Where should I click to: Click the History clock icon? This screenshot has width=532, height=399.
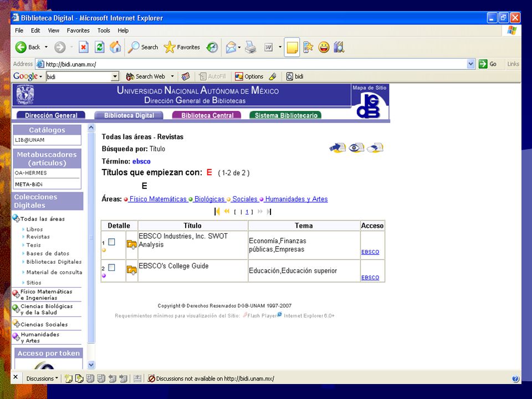[x=212, y=47]
